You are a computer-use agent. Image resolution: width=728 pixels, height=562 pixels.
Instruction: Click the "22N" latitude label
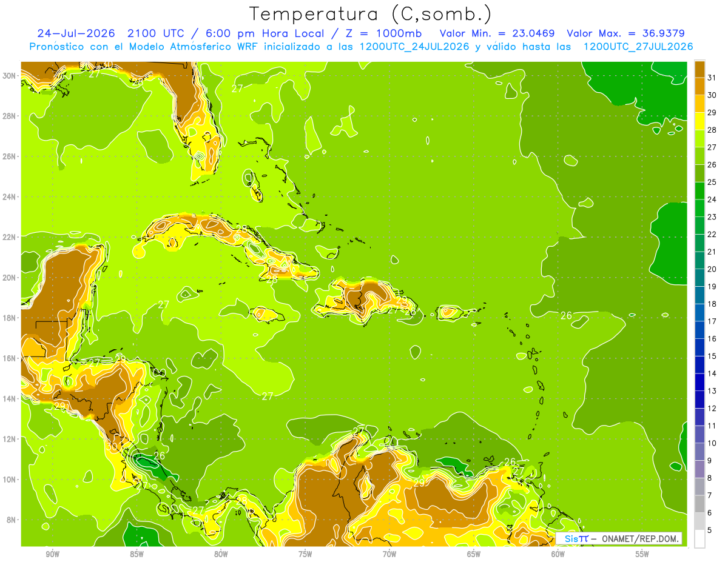tap(10, 236)
